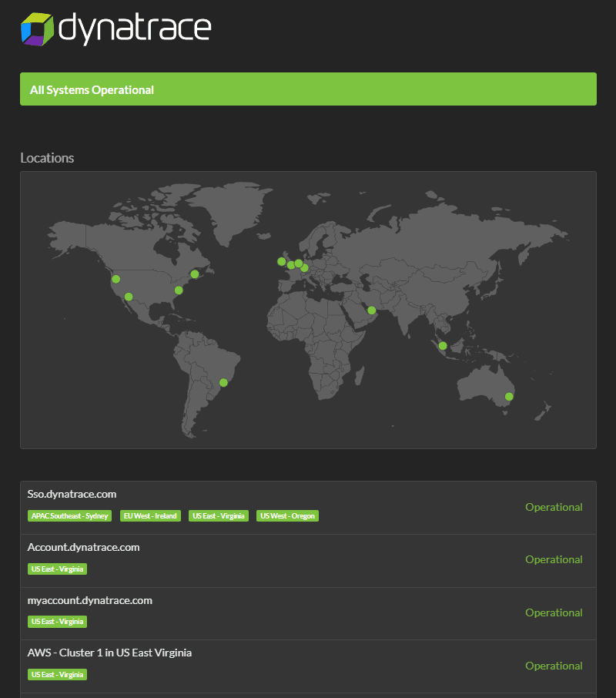Image resolution: width=616 pixels, height=698 pixels.
Task: Click the Virginia map dot on US east coast
Action: [x=179, y=290]
